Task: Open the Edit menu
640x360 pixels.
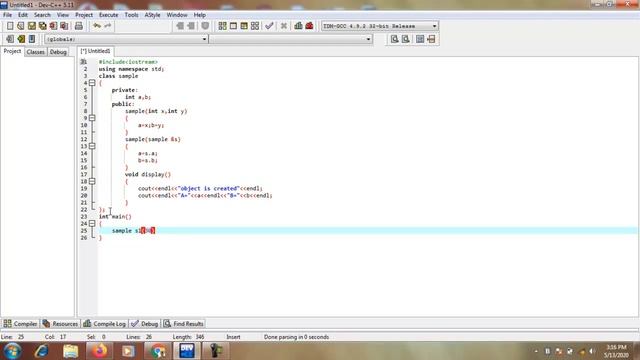Action: tap(23, 15)
